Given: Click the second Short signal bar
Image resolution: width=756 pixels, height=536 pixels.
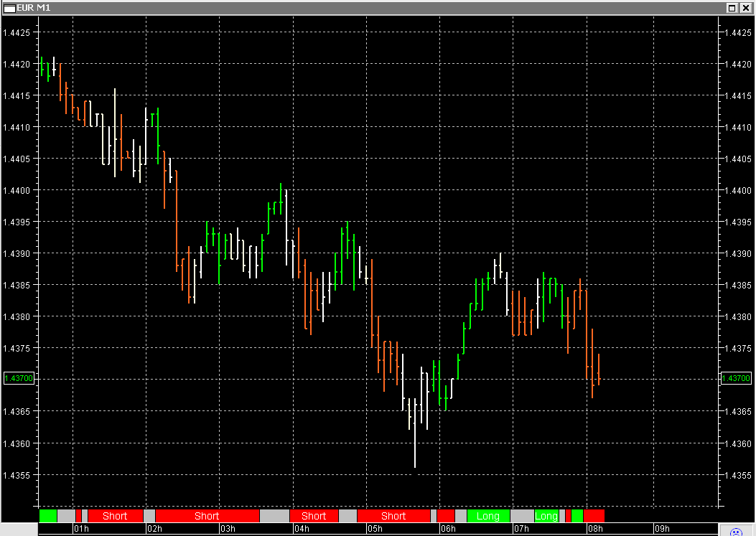Looking at the screenshot, I should (207, 515).
